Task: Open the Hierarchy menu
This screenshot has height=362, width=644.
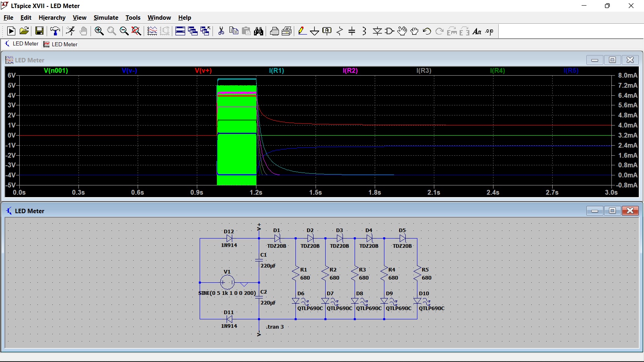Action: [52, 18]
